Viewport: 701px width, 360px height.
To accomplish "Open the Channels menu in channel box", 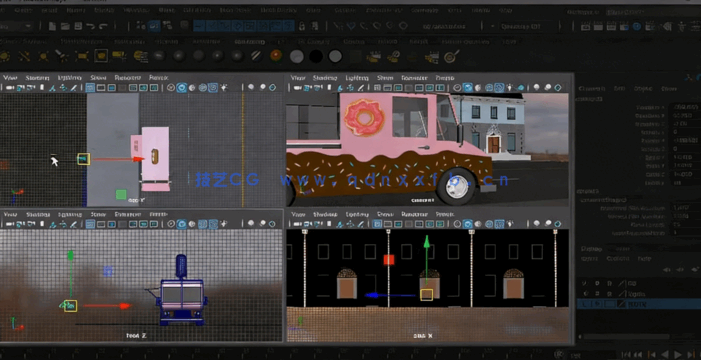I will point(591,89).
